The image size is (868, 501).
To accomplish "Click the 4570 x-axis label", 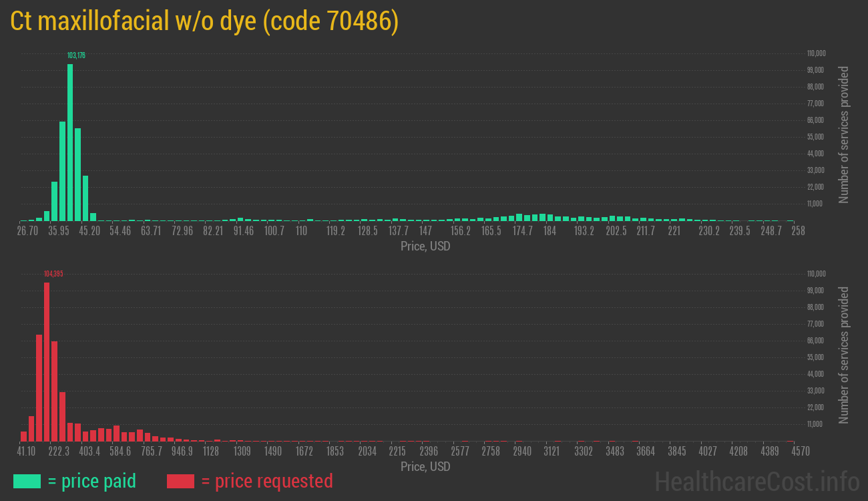I will [x=801, y=452].
